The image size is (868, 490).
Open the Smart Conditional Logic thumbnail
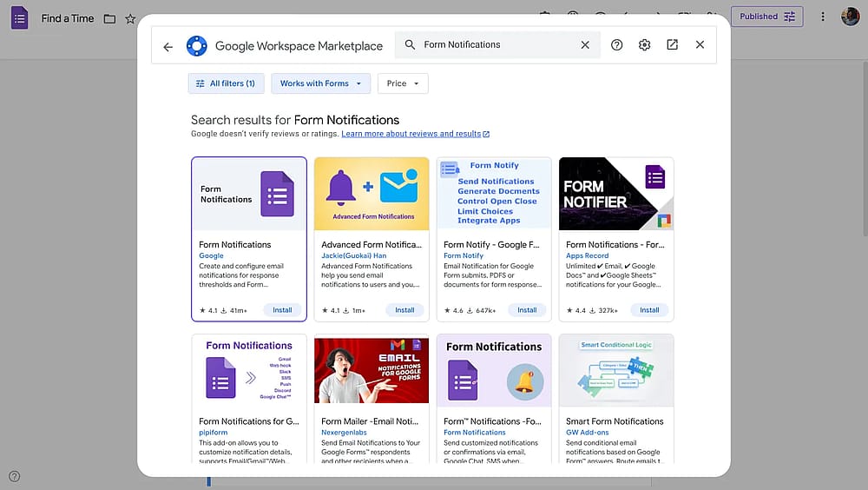616,370
